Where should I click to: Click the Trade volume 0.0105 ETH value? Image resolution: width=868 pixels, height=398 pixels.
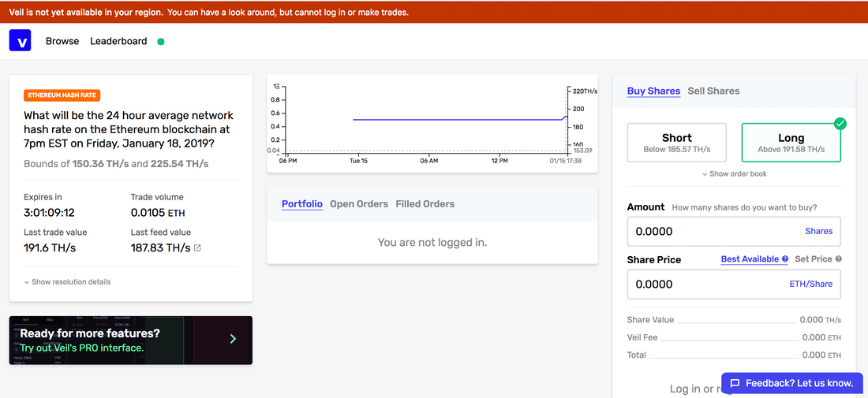point(158,213)
